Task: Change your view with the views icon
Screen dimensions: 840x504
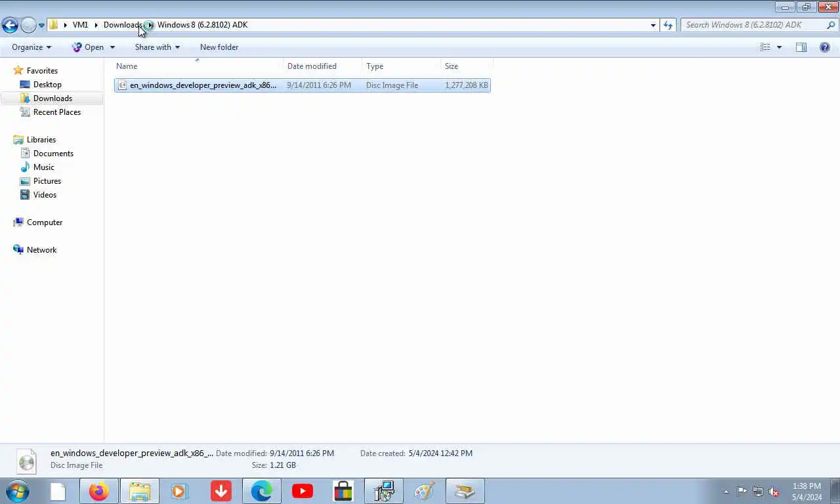Action: tap(765, 47)
